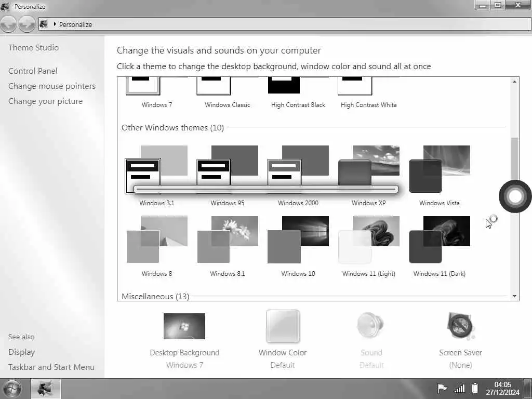This screenshot has height=399, width=532.
Task: Click the Forward navigation arrow button
Action: (27, 24)
